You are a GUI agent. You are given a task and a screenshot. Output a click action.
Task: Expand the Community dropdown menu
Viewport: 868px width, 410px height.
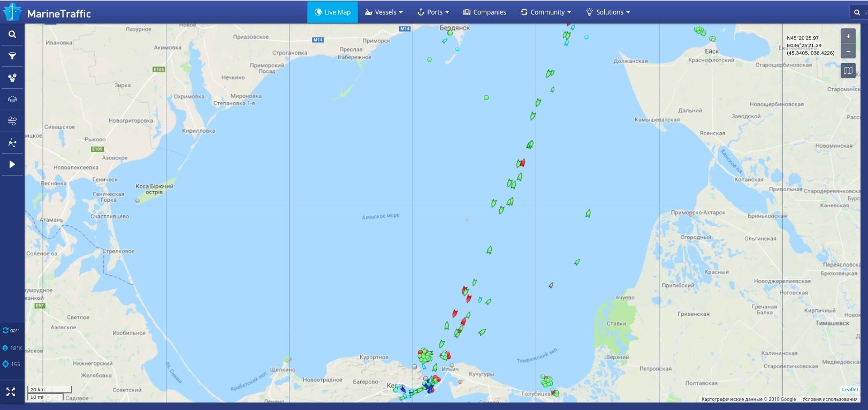point(546,12)
